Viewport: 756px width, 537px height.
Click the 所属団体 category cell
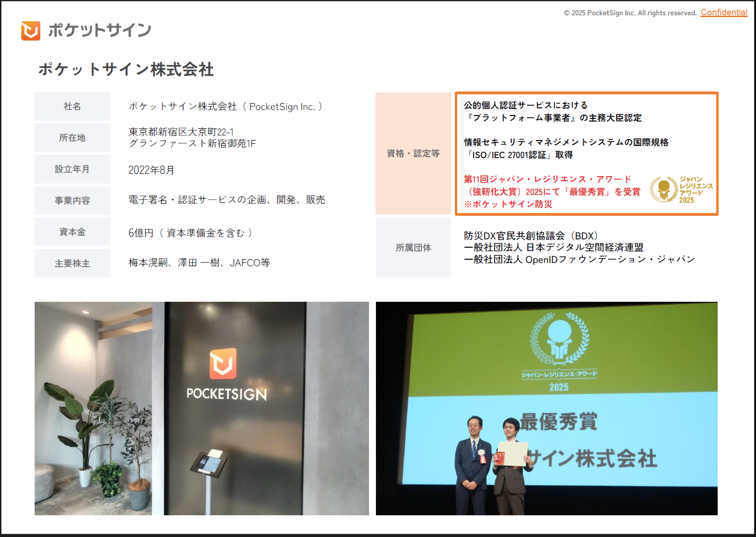click(413, 248)
